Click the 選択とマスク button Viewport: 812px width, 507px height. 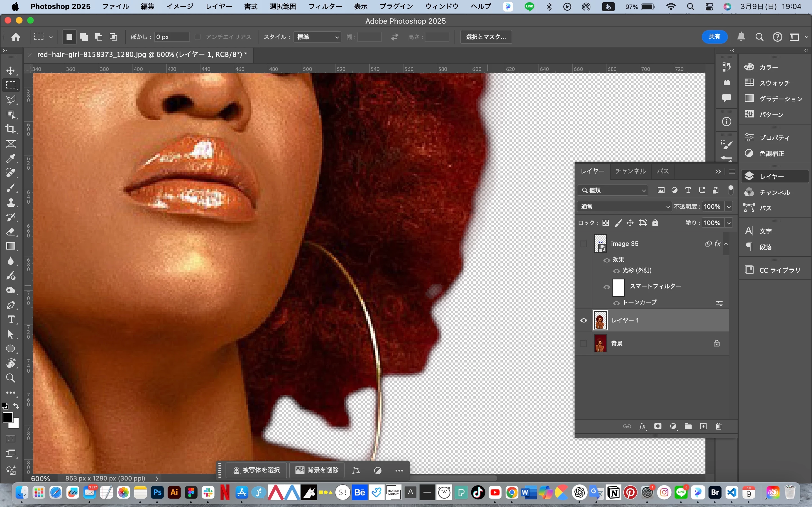[x=486, y=37]
